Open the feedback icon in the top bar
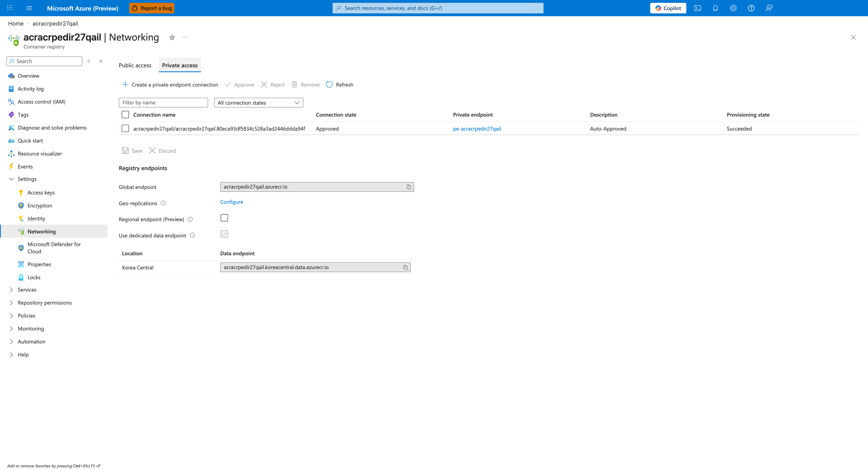 pos(769,8)
